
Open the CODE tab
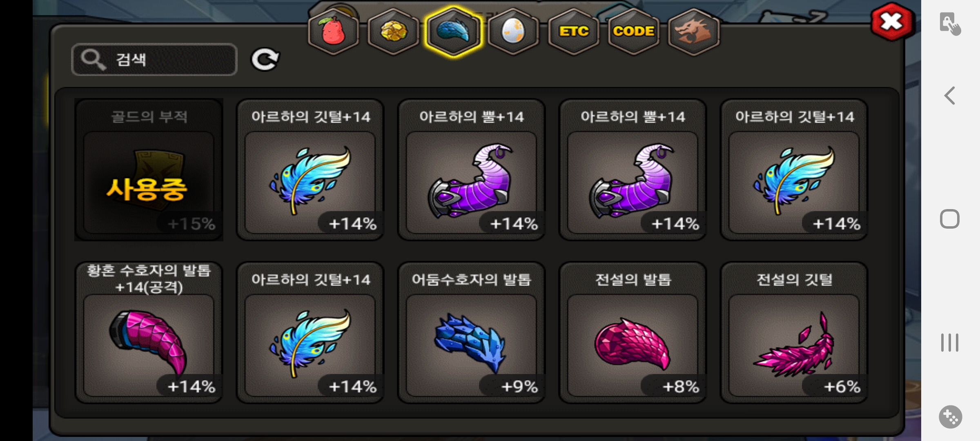pos(633,31)
